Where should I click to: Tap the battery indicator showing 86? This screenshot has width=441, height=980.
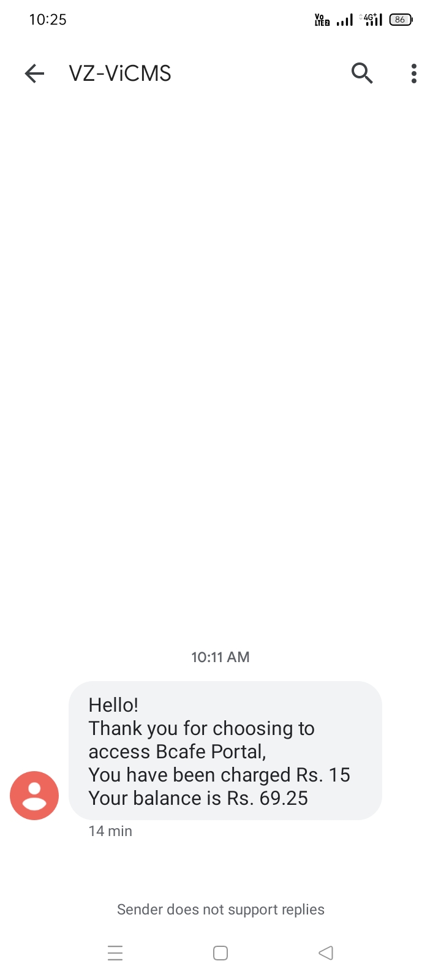point(401,20)
